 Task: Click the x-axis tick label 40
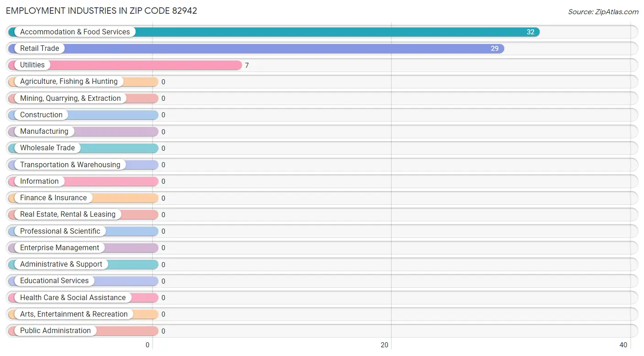(x=623, y=345)
